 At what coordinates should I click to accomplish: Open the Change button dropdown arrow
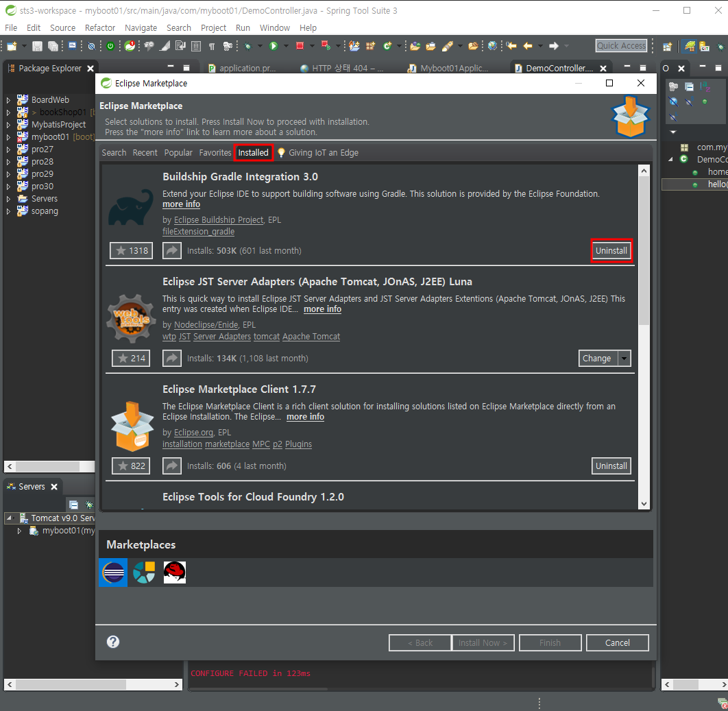point(624,359)
